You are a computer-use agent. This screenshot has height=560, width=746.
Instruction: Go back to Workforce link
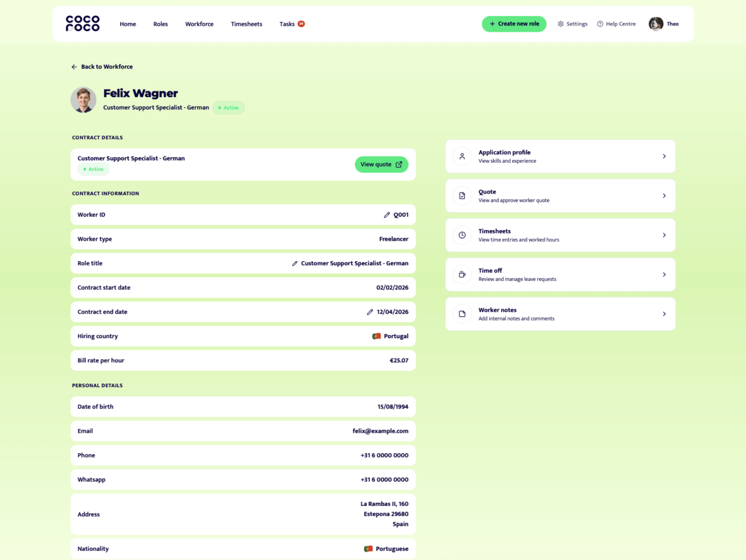click(102, 67)
